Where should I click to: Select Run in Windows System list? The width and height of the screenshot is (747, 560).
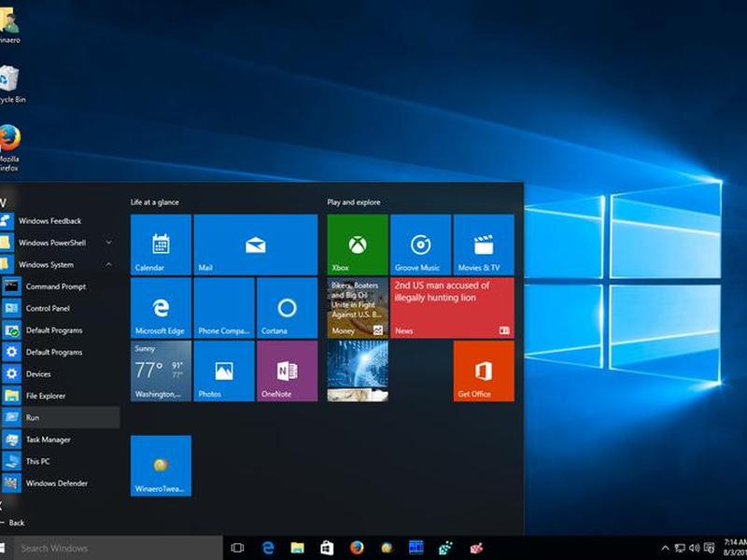(x=60, y=417)
